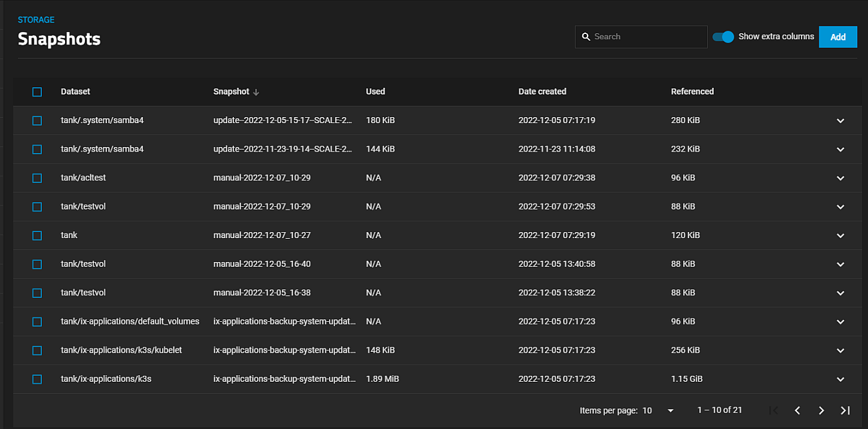Check the tank/acltest snapshot row checkbox

tap(37, 178)
